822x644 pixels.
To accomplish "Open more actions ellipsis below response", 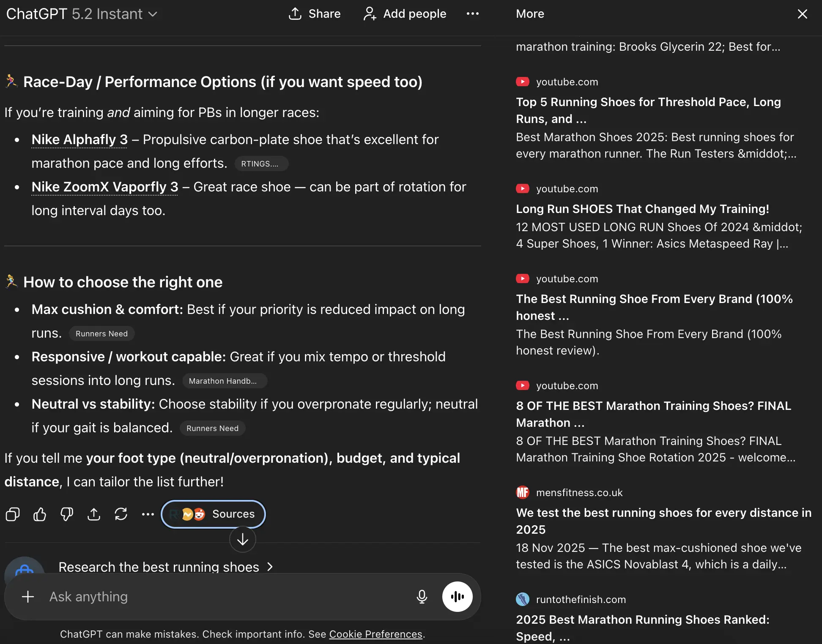I will (x=148, y=514).
